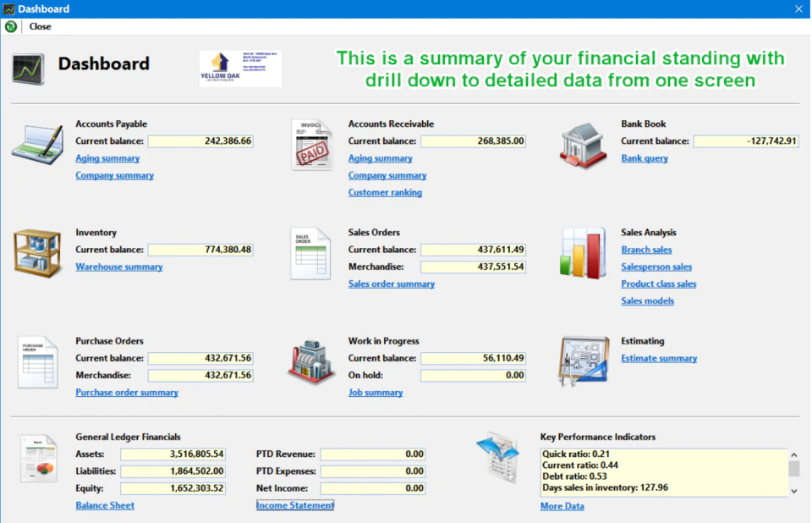812x523 pixels.
Task: Click the Bank Book building icon
Action: [583, 145]
